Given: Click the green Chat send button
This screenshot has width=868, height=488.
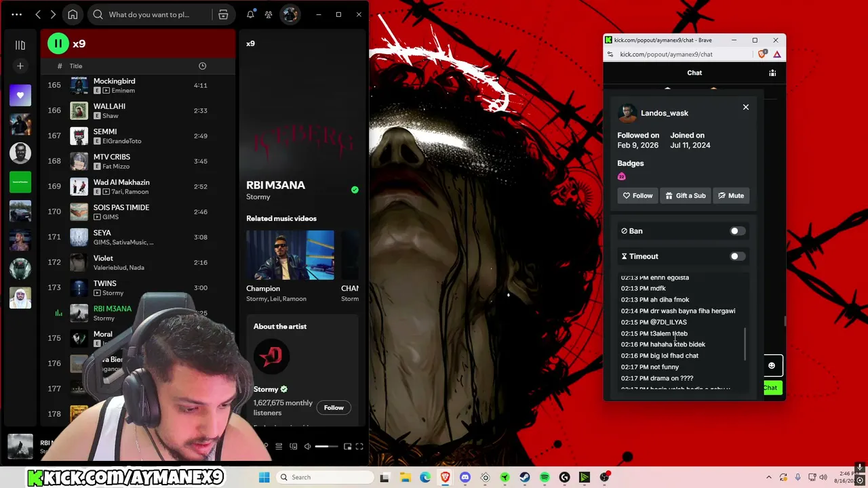Looking at the screenshot, I should (772, 388).
